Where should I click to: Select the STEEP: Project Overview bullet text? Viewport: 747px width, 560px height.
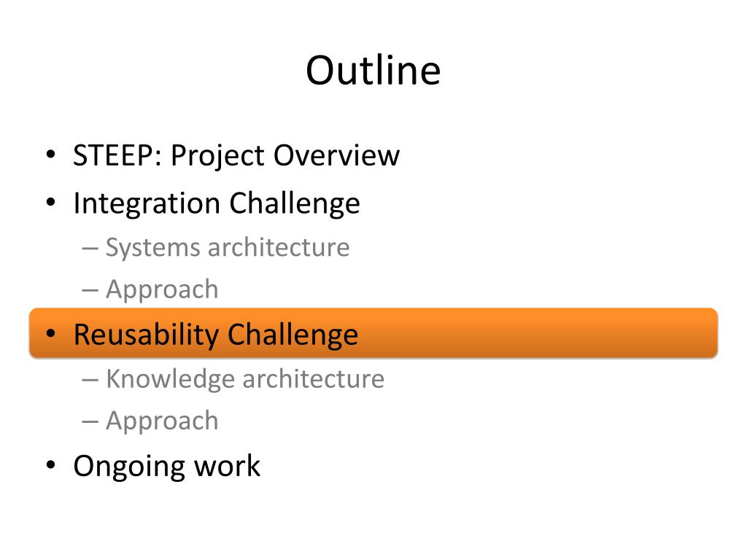pos(236,156)
